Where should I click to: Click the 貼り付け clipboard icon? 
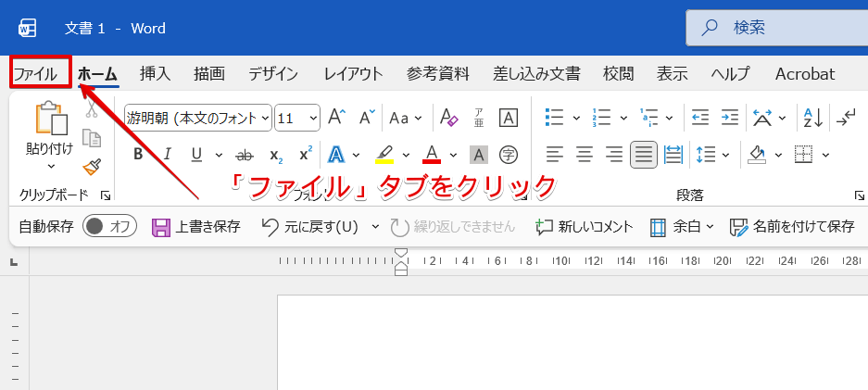(51, 118)
